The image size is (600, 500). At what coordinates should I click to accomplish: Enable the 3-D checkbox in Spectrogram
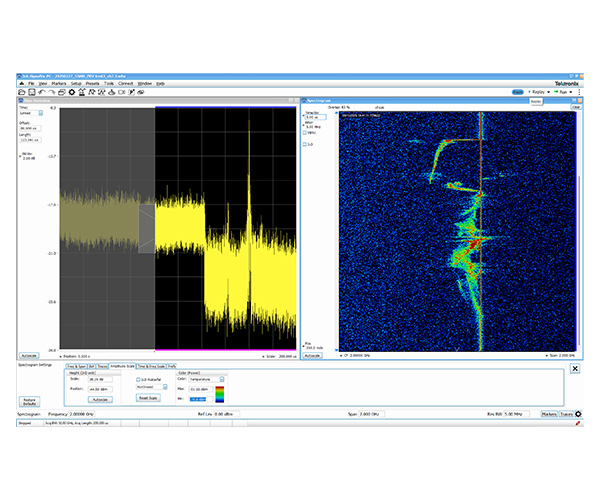pyautogui.click(x=305, y=144)
